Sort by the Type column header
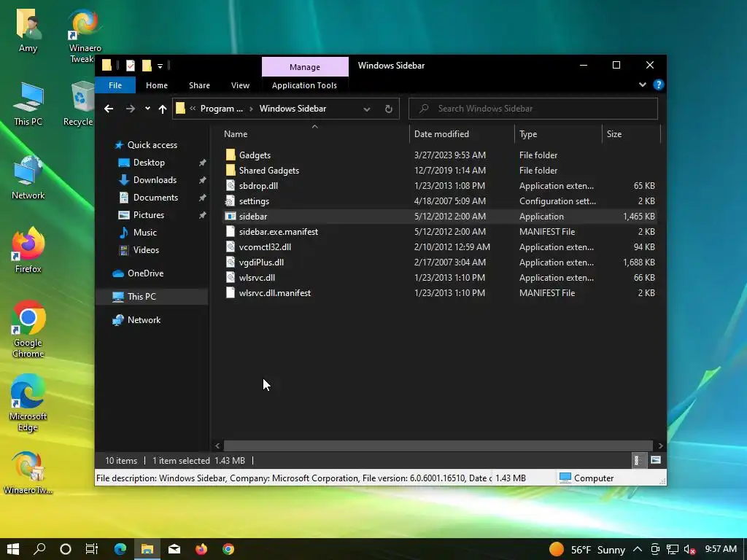 (x=558, y=134)
